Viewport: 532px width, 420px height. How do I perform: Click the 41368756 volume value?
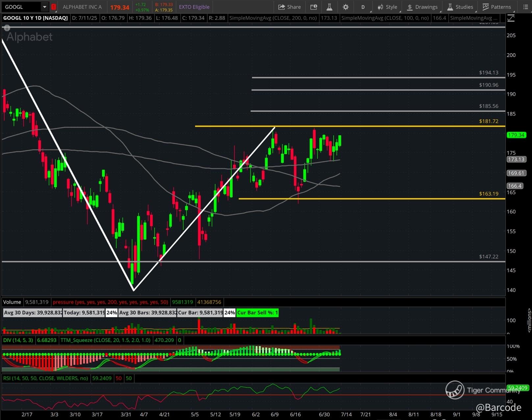tap(209, 302)
